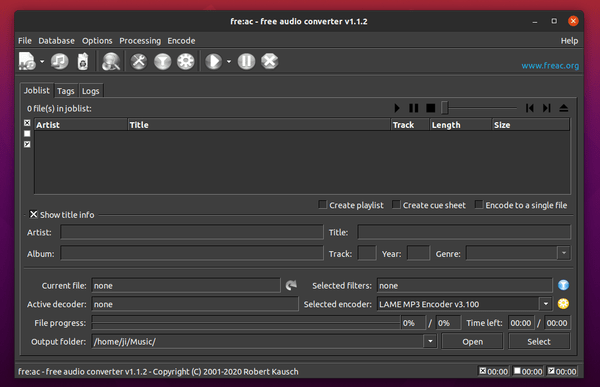600x387 pixels.
Task: Open the Help menu
Action: coord(569,41)
